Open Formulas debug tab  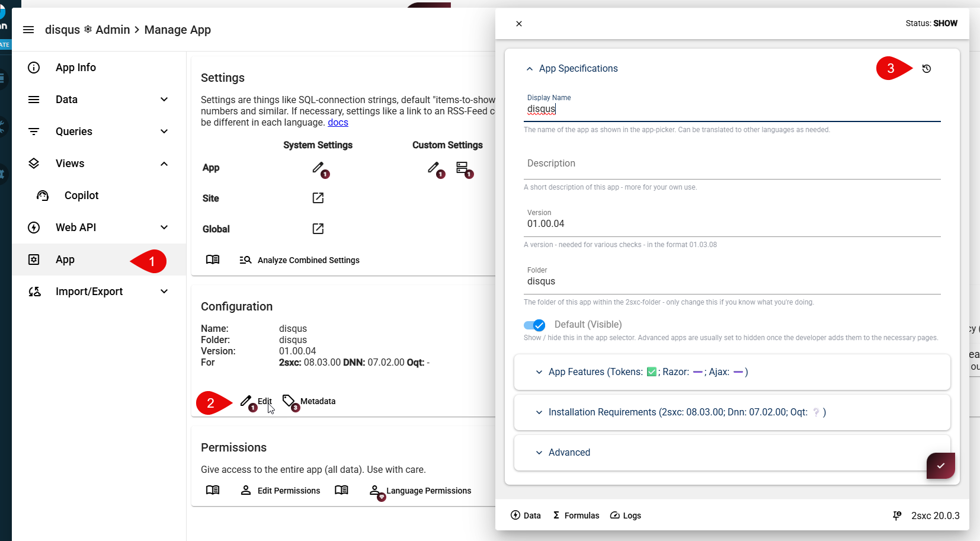point(576,516)
